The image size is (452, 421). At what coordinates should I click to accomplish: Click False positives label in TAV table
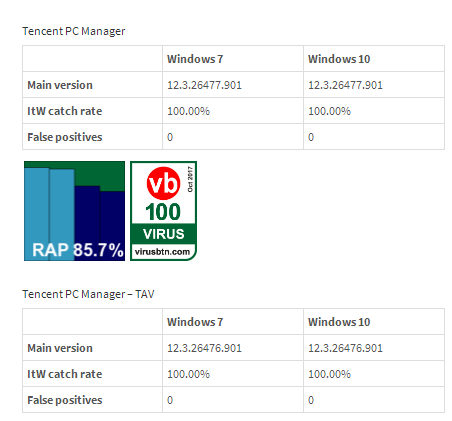point(65,400)
